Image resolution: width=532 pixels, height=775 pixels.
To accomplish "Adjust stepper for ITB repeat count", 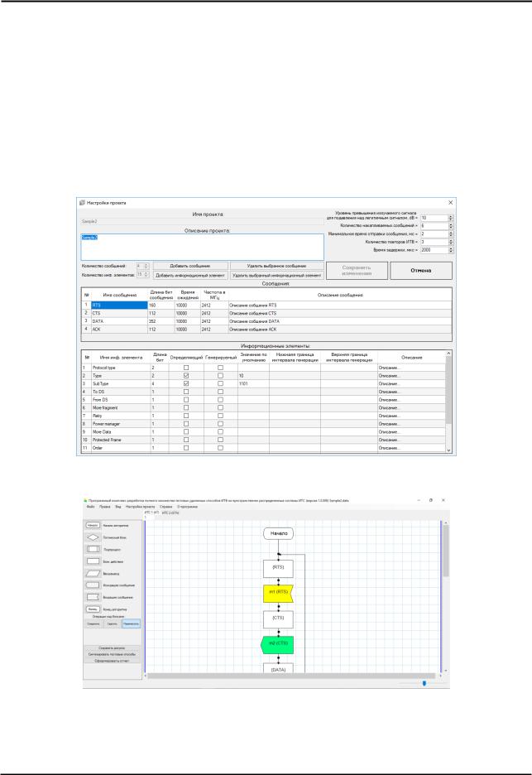I will (450, 242).
